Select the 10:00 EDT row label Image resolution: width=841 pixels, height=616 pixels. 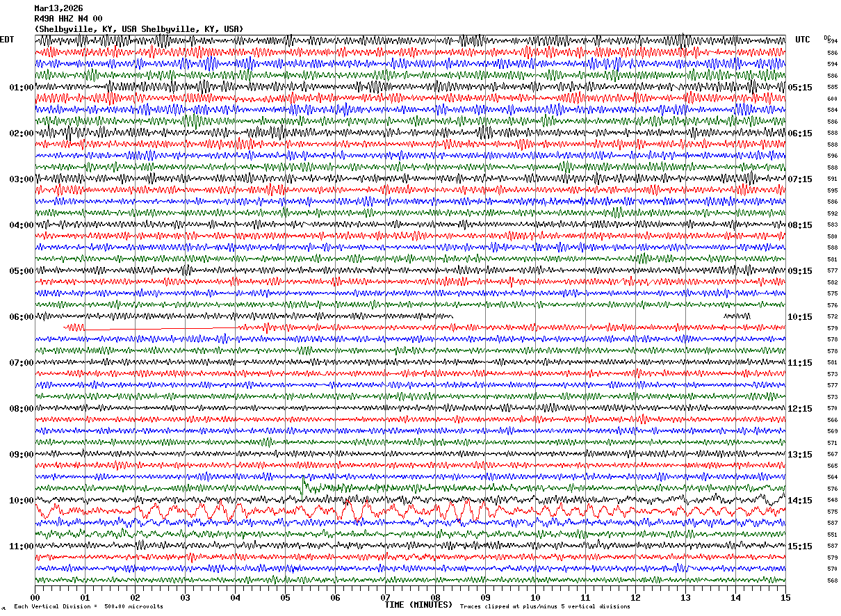[22, 501]
